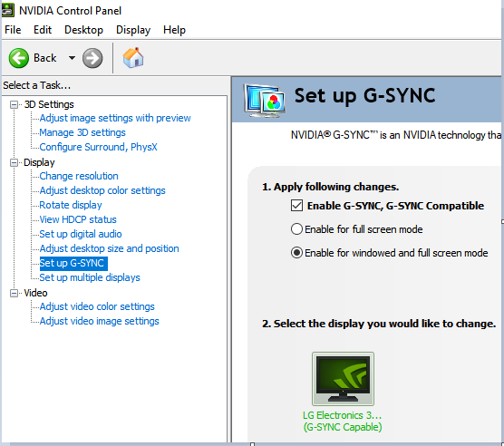Screen dimensions: 504x446
Task: Open the Desktop menu
Action: click(83, 30)
